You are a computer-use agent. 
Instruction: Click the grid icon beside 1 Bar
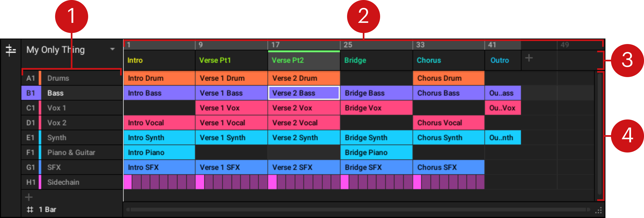point(30,210)
